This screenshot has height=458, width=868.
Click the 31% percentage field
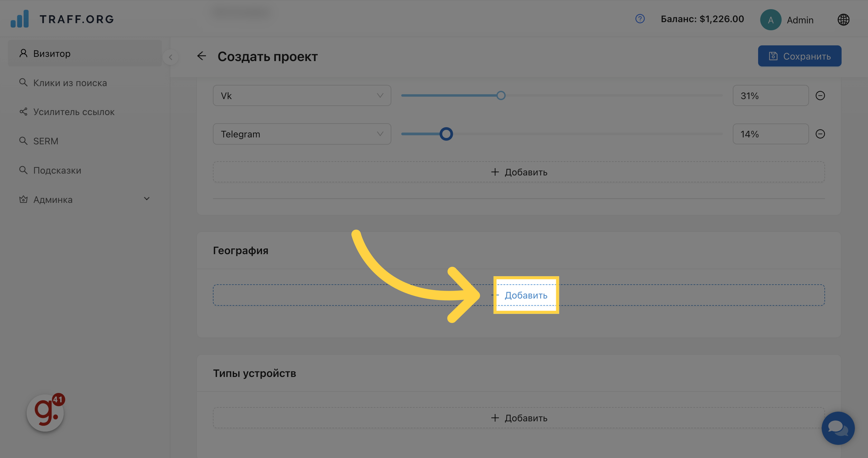[770, 95]
